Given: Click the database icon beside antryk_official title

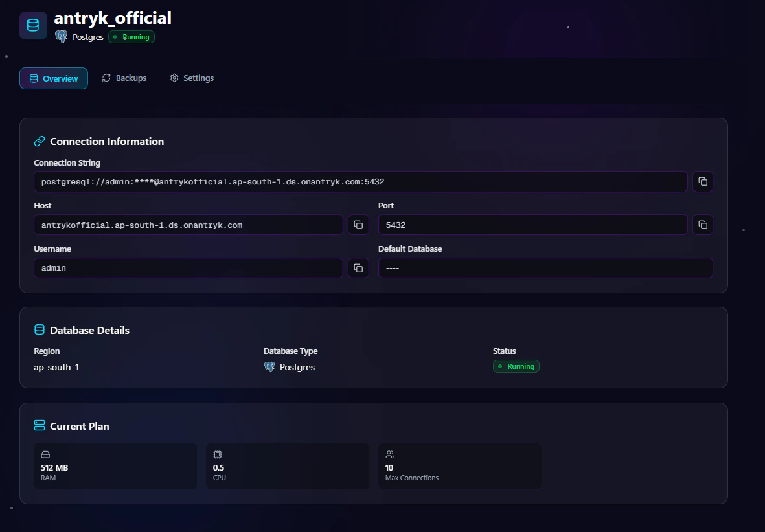Looking at the screenshot, I should (33, 25).
